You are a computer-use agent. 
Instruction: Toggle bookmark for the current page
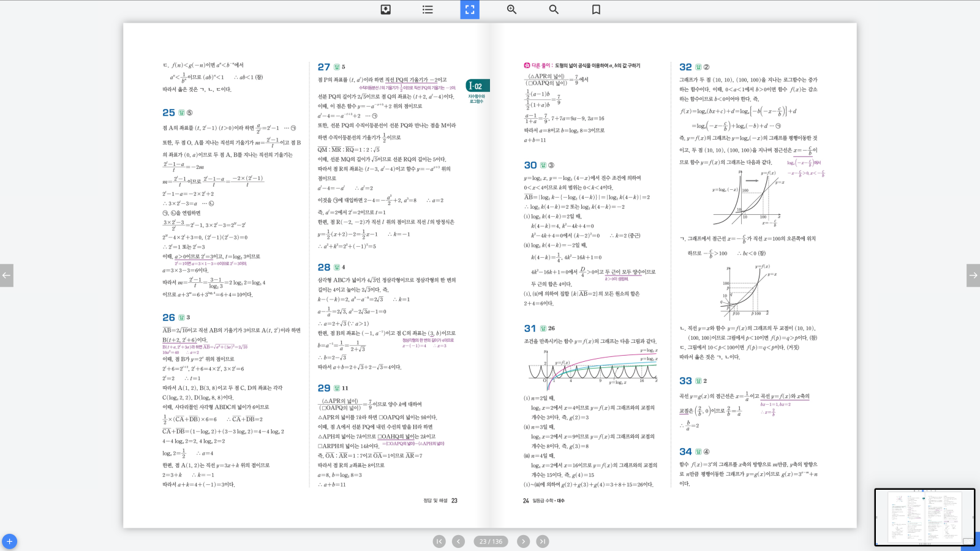pyautogui.click(x=596, y=9)
